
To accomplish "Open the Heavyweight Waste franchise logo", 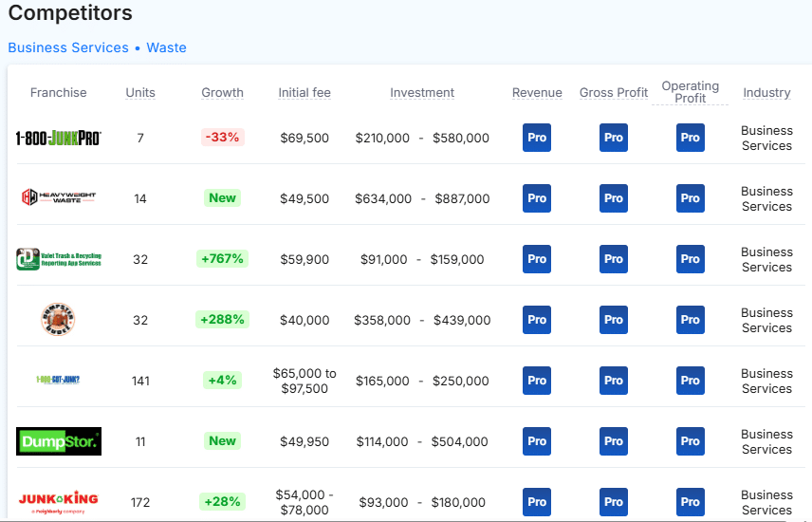I will 59,197.
